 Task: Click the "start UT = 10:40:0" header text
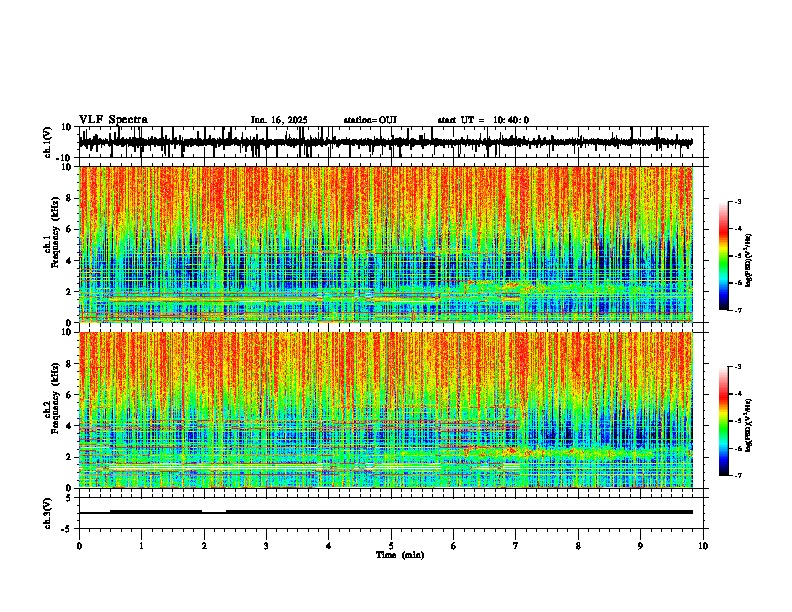point(483,120)
